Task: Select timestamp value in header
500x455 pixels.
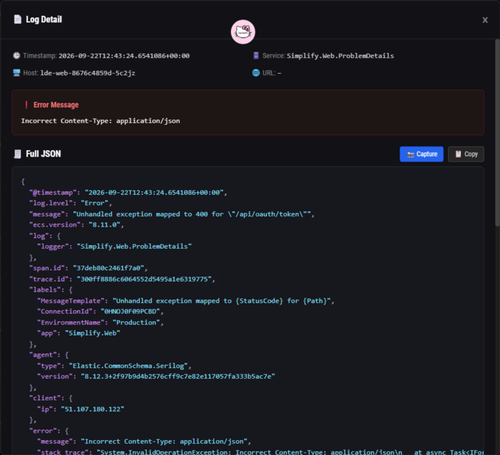Action: coord(124,56)
